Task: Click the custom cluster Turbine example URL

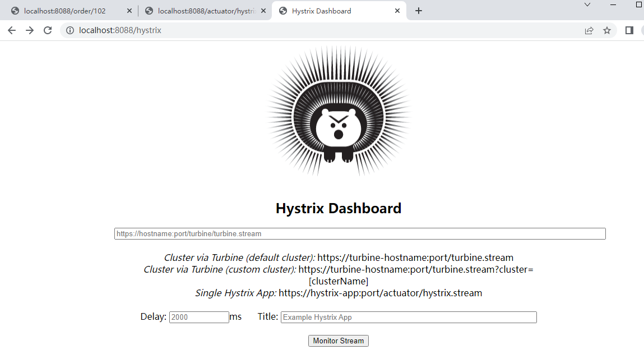Action: 416,275
